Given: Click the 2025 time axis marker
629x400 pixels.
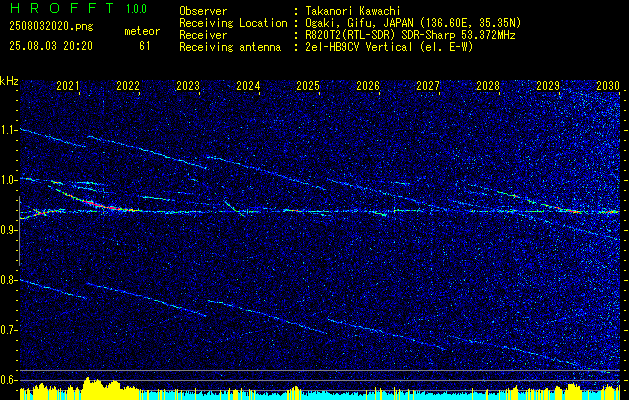Looking at the screenshot, I should click(x=308, y=85).
